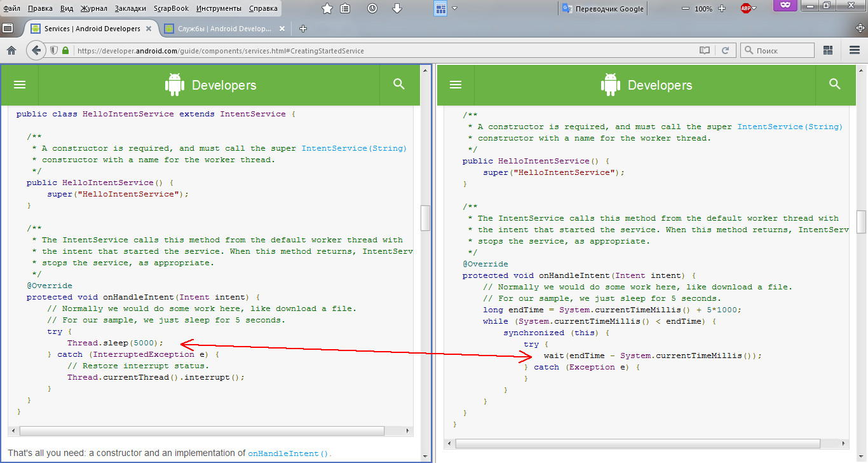Reload the page with the refresh icon
Screen dimensions: 868x463
(x=726, y=50)
